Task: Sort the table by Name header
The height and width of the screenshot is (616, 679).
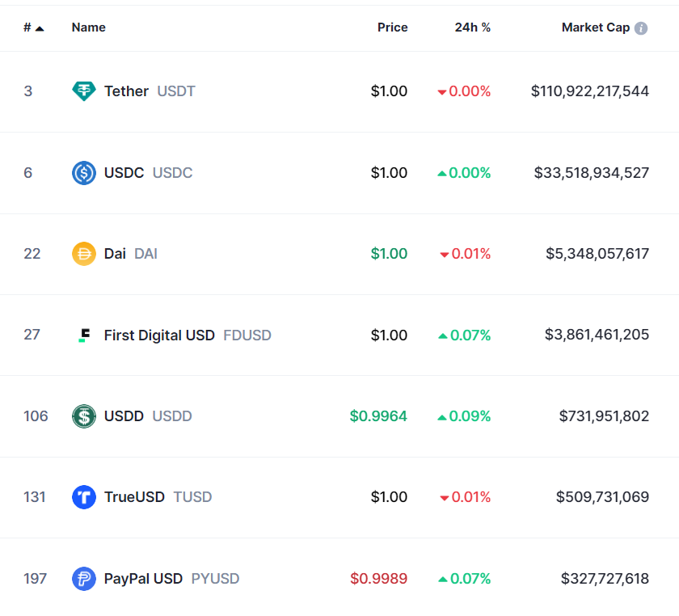Action: (88, 27)
